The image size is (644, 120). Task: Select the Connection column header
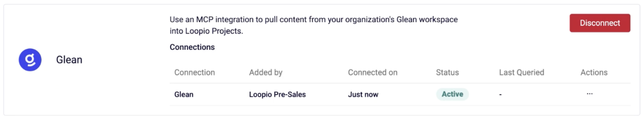(195, 72)
